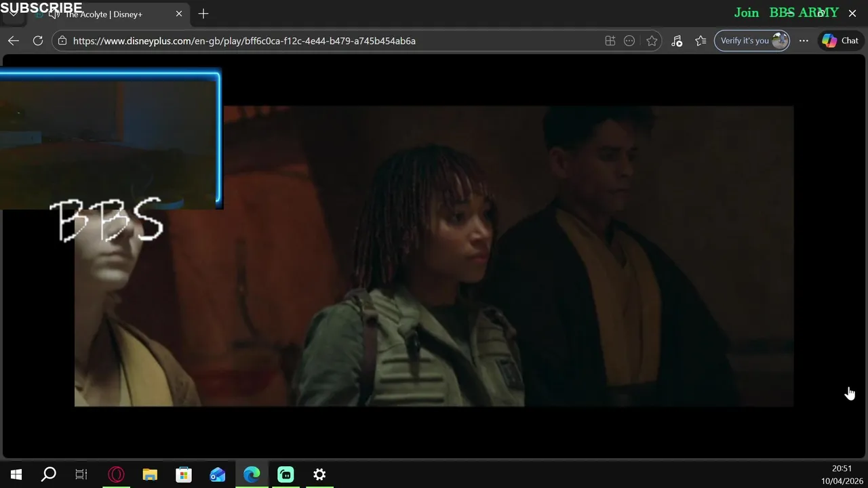
Task: Click the circled three-dots address bar icon
Action: tap(629, 41)
